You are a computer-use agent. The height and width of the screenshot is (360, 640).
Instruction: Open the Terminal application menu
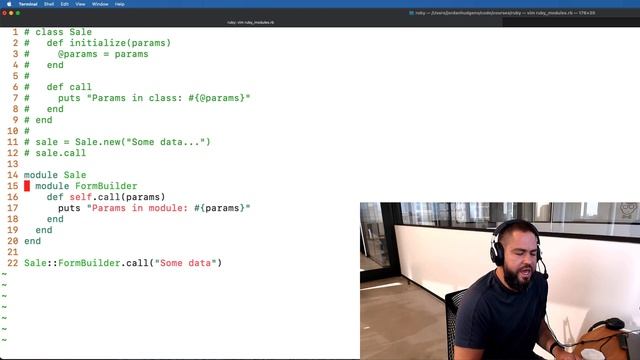tap(28, 4)
